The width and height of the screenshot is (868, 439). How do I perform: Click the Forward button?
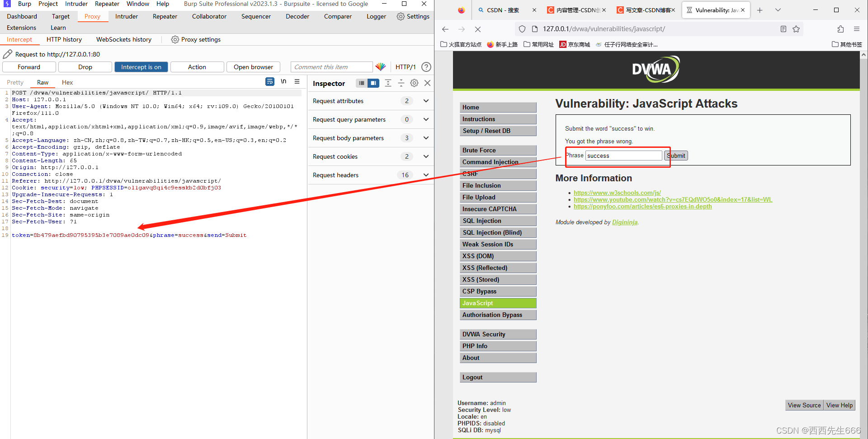(x=29, y=67)
